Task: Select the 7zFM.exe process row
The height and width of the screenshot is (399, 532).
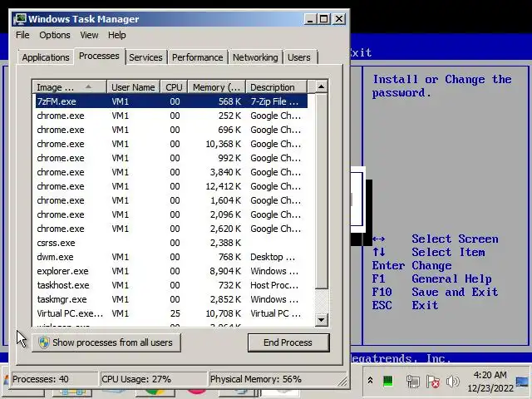Action: [x=171, y=101]
